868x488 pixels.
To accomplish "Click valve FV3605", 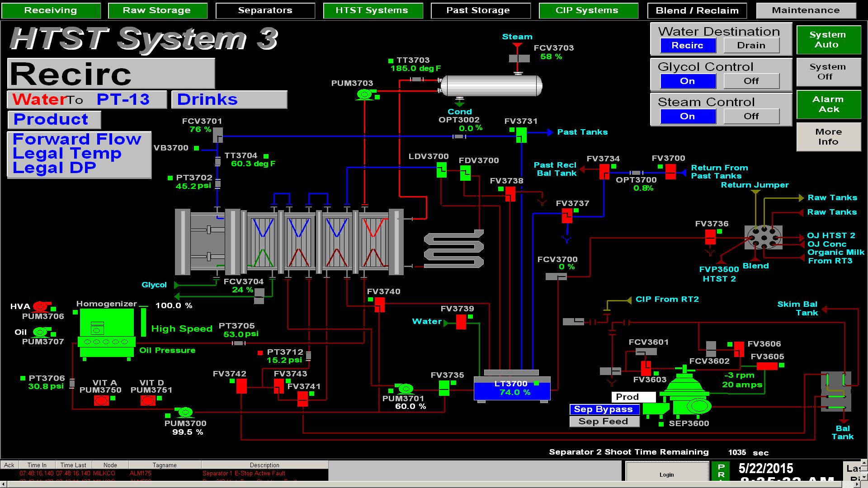I will 767,366.
